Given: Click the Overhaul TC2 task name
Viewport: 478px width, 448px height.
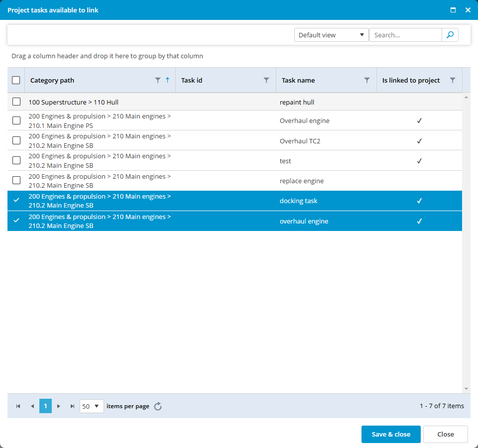Looking at the screenshot, I should point(300,141).
